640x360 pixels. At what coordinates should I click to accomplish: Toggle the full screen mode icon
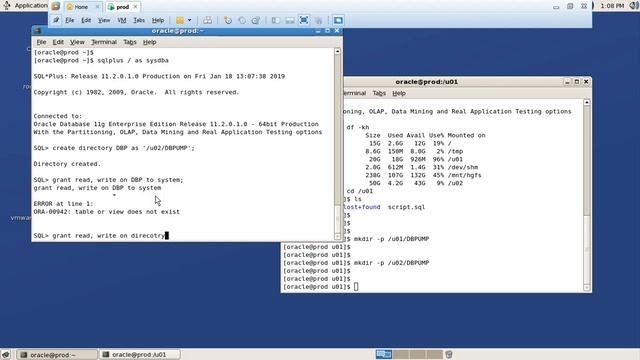pos(304,20)
